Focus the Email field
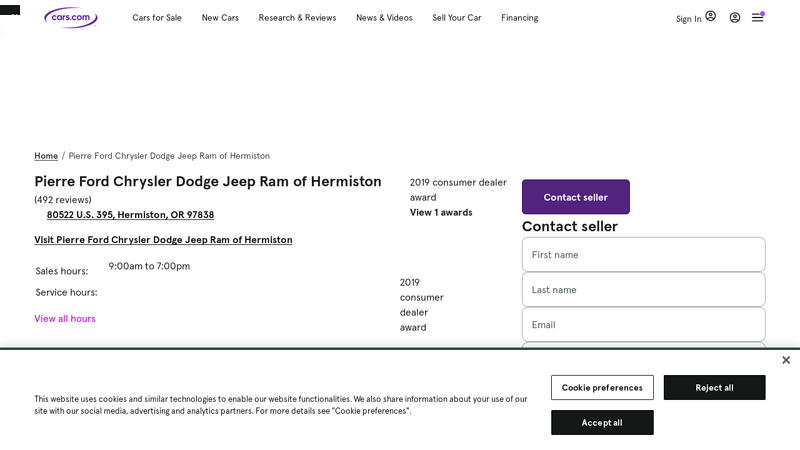Viewport: 800px width, 450px height. (643, 324)
